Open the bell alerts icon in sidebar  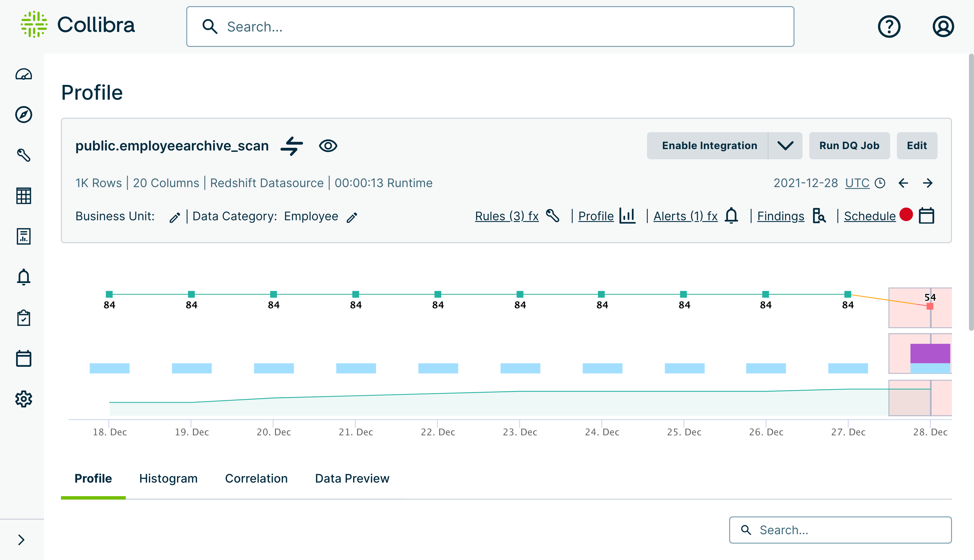click(23, 276)
